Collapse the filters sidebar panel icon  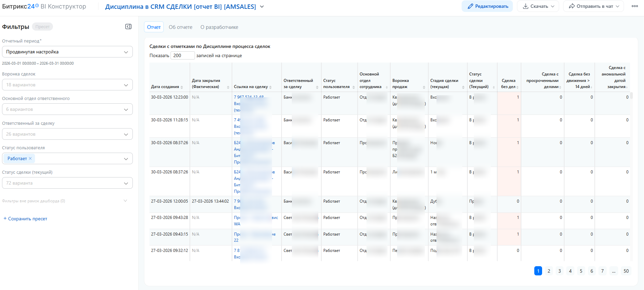coord(128,27)
